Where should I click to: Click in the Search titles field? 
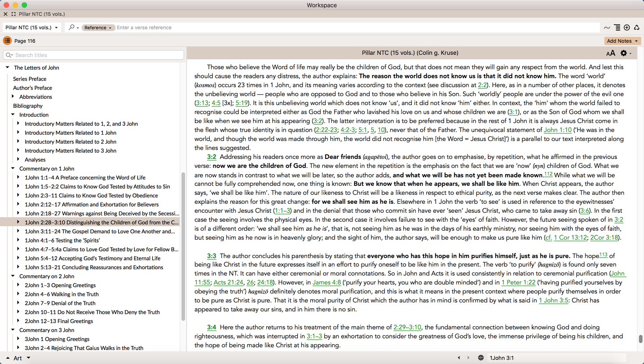click(93, 55)
